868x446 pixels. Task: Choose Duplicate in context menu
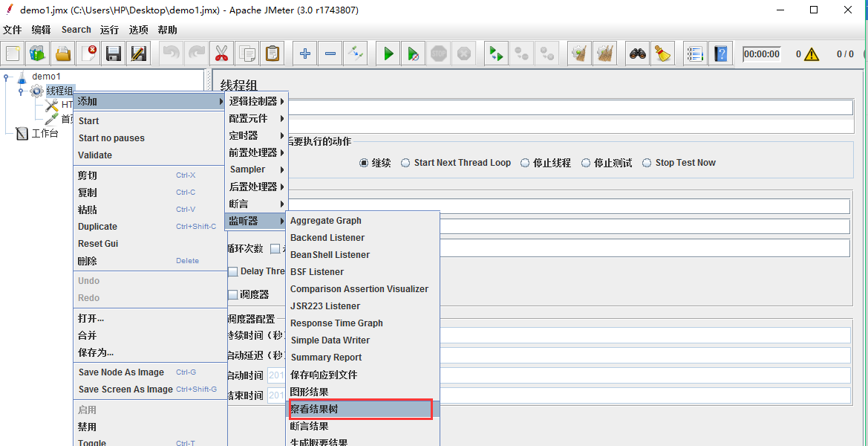pos(149,227)
